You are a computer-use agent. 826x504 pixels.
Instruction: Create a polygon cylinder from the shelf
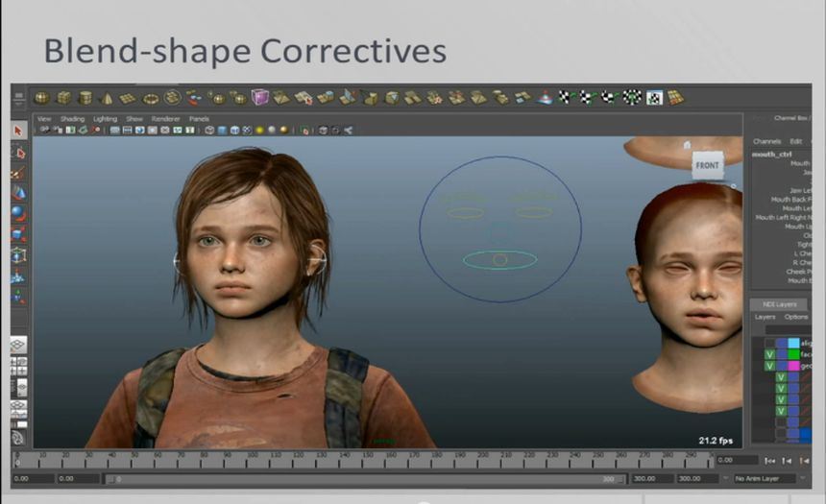coord(85,98)
